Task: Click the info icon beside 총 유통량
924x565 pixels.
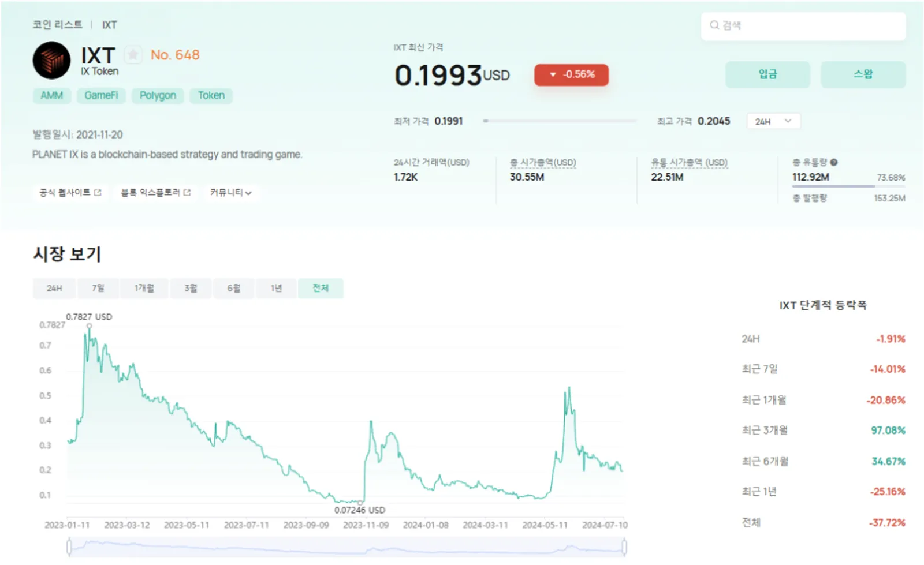Action: tap(834, 163)
